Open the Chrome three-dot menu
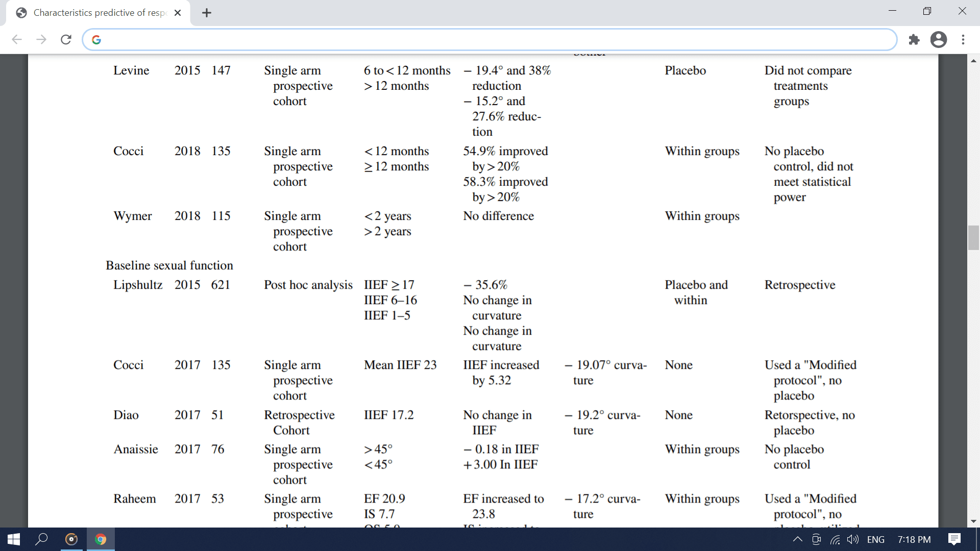 coord(963,40)
